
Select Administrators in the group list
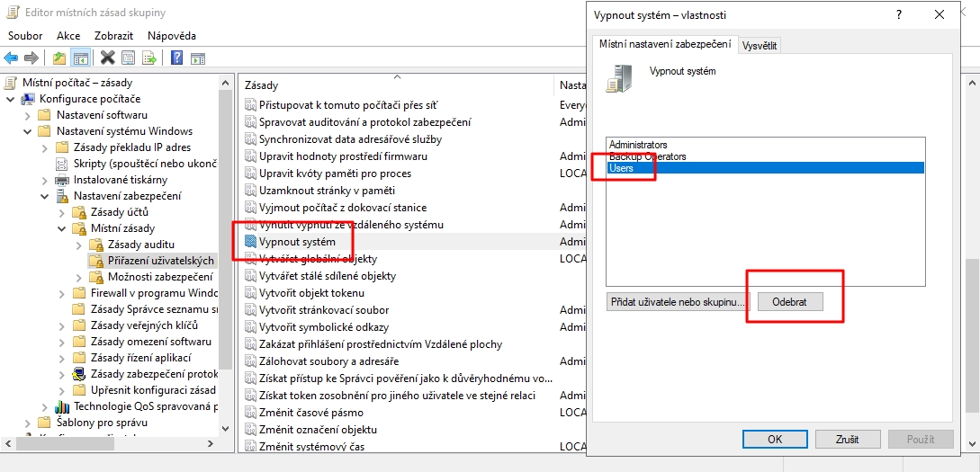638,145
